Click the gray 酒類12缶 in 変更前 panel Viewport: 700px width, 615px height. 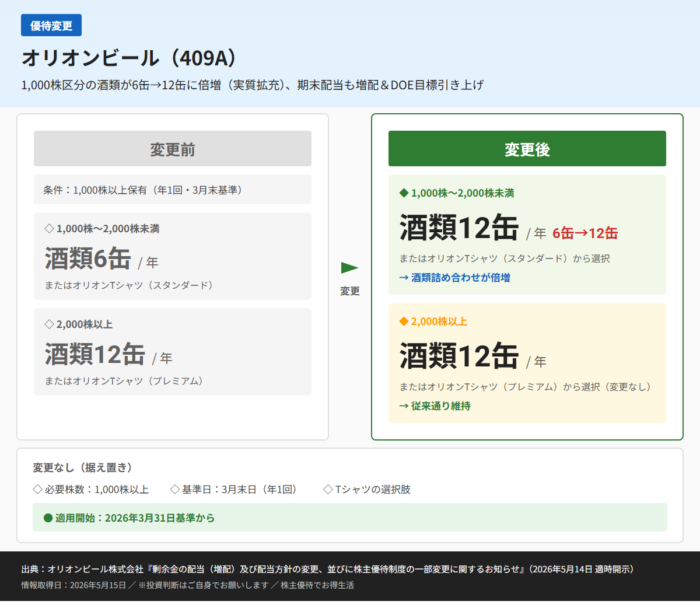pos(95,354)
